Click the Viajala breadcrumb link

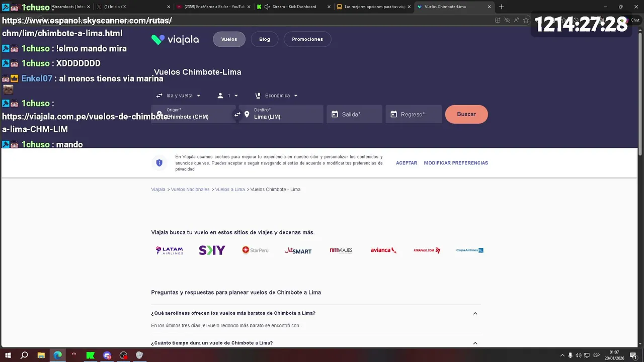click(x=158, y=190)
